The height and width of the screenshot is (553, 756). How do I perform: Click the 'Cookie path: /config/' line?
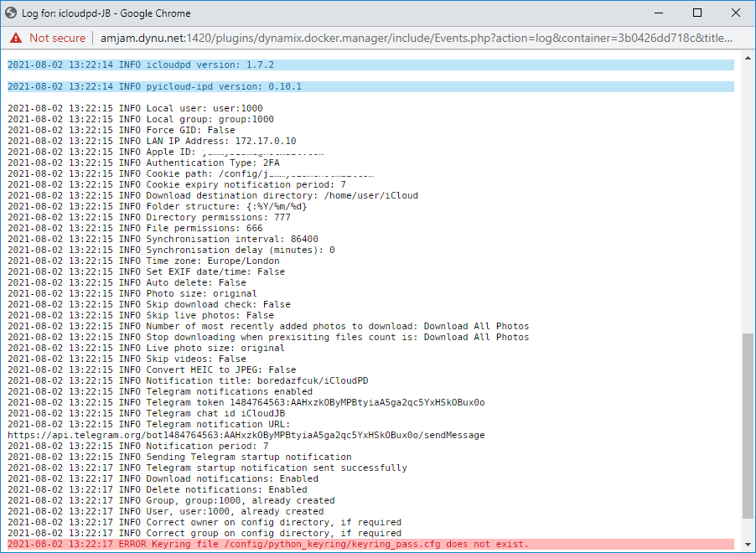pyautogui.click(x=191, y=173)
